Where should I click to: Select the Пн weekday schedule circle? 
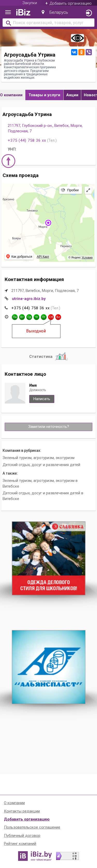click(15, 317)
